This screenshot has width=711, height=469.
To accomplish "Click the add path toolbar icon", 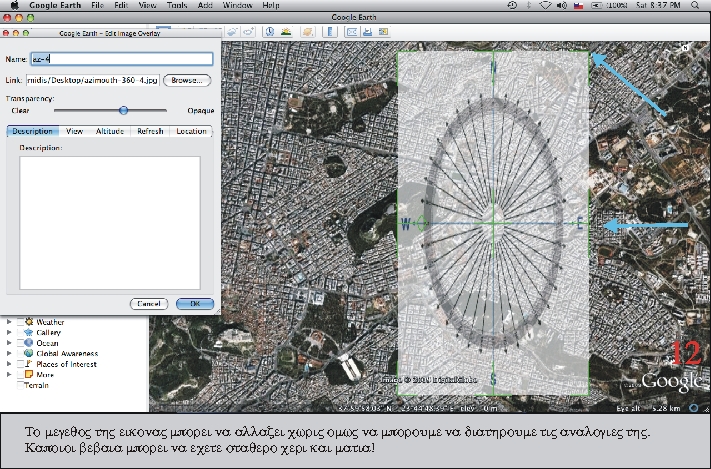I will coord(248,31).
